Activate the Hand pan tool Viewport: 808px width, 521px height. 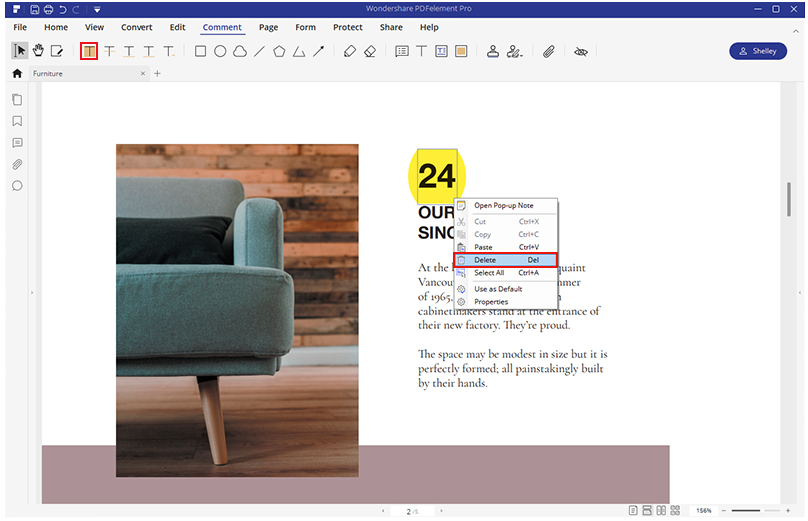click(x=38, y=51)
